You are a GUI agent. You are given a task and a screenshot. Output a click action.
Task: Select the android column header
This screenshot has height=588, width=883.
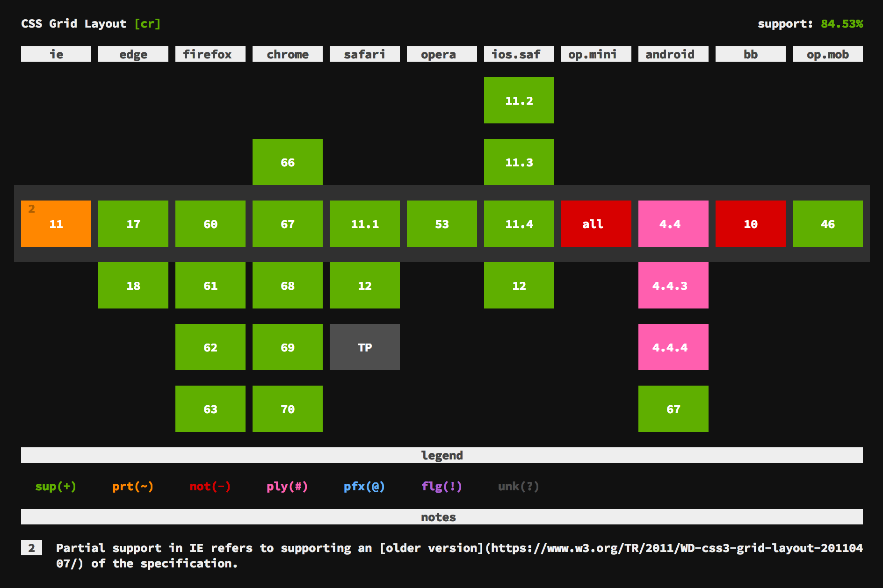[x=673, y=54]
